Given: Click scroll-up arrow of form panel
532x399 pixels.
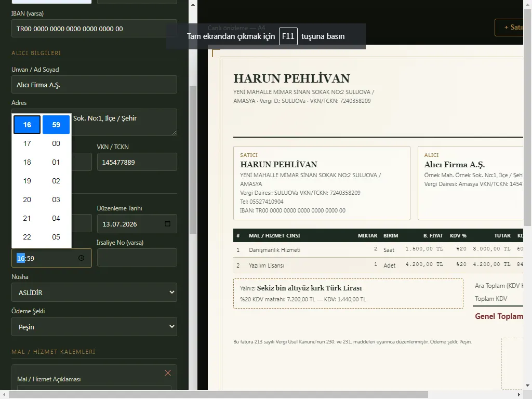Looking at the screenshot, I should click(x=193, y=4).
